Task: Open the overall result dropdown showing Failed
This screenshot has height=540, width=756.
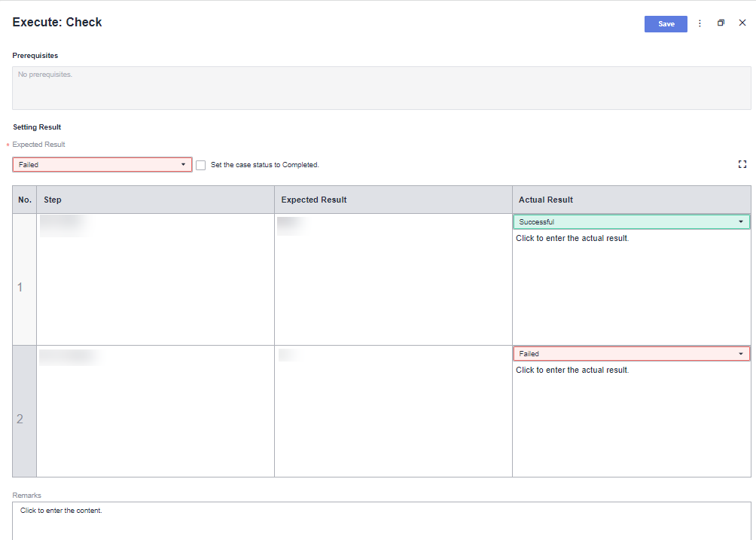Action: 102,164
